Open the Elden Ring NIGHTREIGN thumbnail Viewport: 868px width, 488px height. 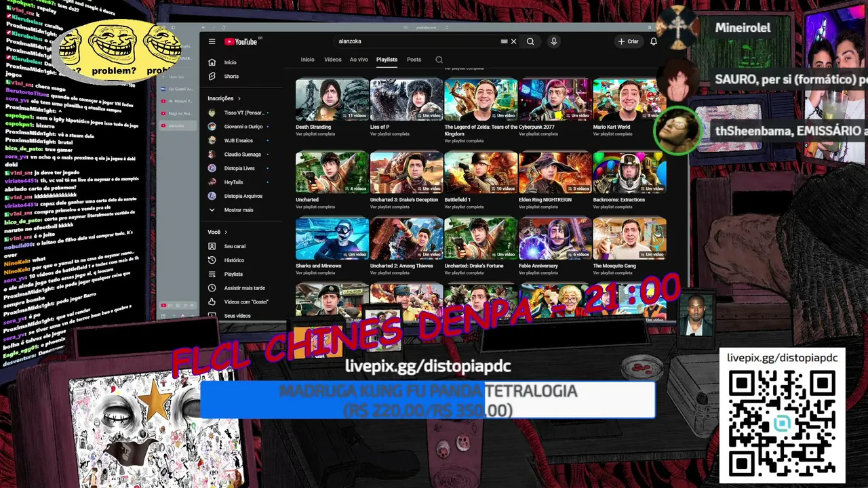click(x=555, y=172)
